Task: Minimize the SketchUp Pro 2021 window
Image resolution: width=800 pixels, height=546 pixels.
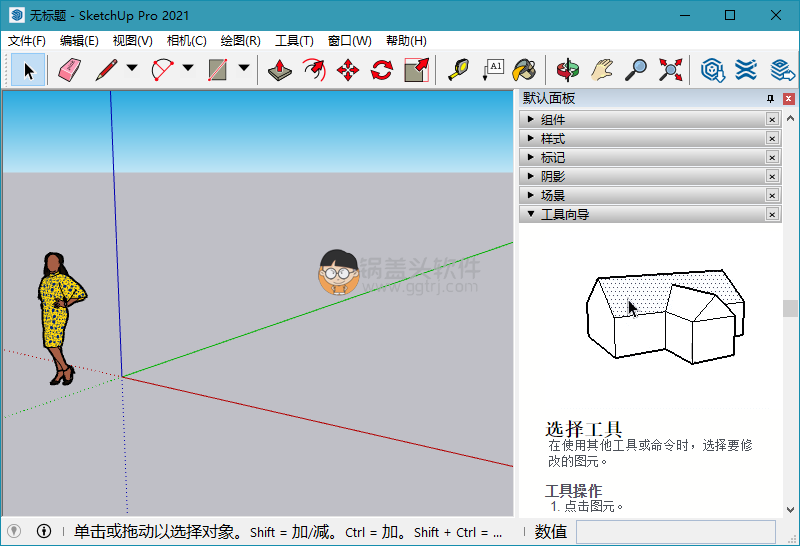Action: (685, 15)
